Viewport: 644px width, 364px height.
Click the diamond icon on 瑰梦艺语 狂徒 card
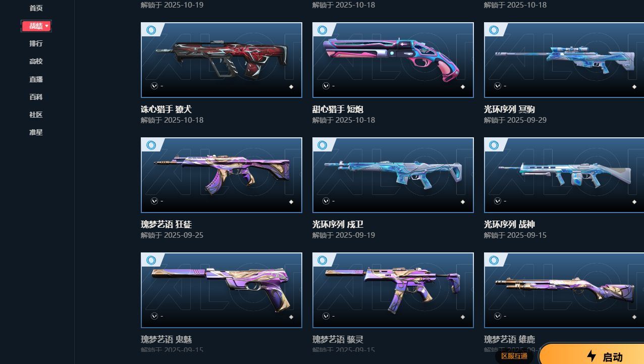pyautogui.click(x=291, y=202)
